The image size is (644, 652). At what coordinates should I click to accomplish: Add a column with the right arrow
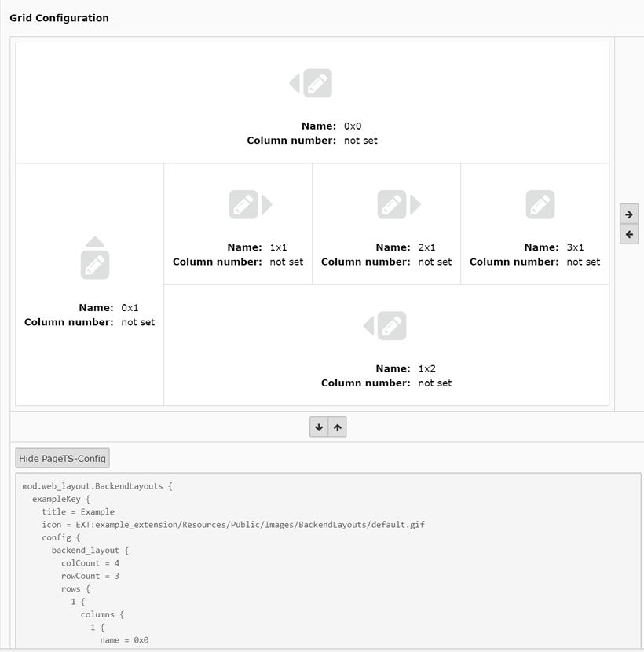pos(629,214)
